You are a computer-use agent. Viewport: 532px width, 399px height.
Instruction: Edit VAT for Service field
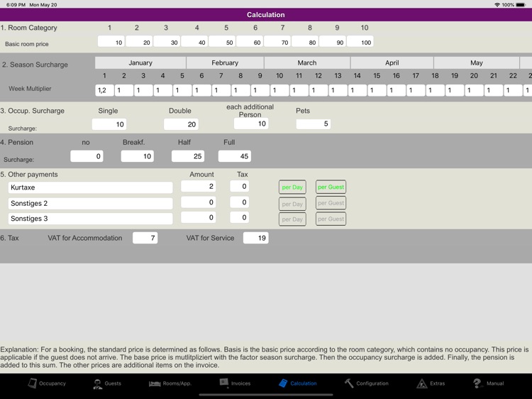pyautogui.click(x=256, y=238)
